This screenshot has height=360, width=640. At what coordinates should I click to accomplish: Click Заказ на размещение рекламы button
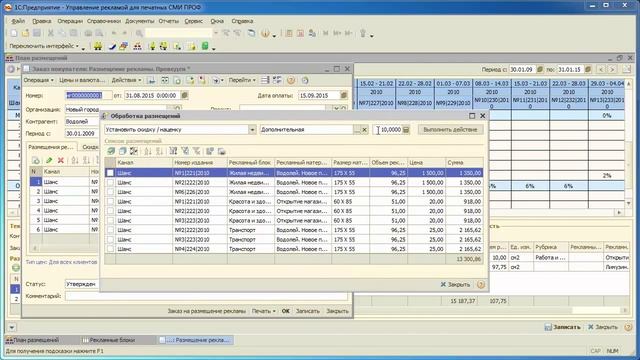pos(207,311)
